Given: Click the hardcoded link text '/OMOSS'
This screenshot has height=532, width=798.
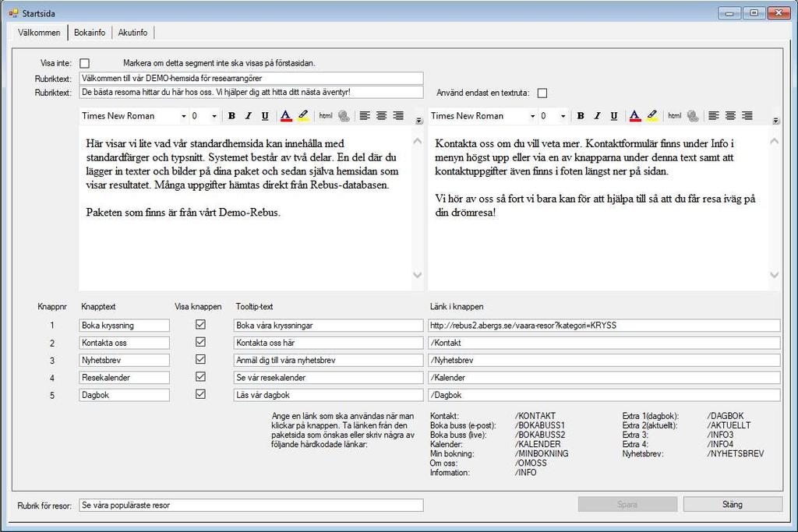Looking at the screenshot, I should coord(531,463).
